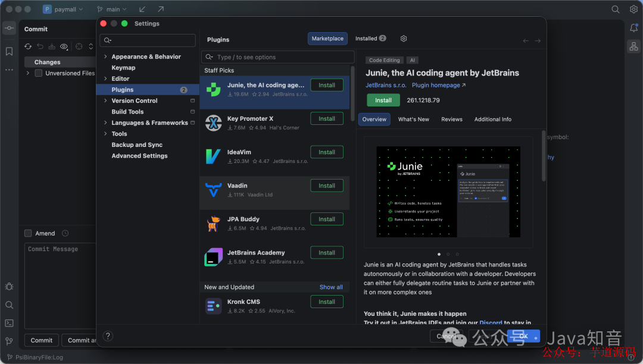643x364 pixels.
Task: Click the Junie plugin logo icon
Action: pos(213,89)
